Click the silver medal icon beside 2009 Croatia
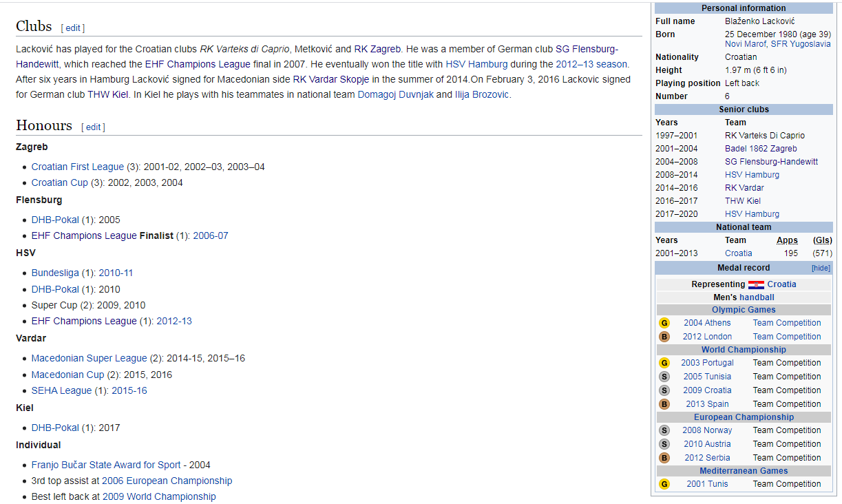 (x=664, y=390)
